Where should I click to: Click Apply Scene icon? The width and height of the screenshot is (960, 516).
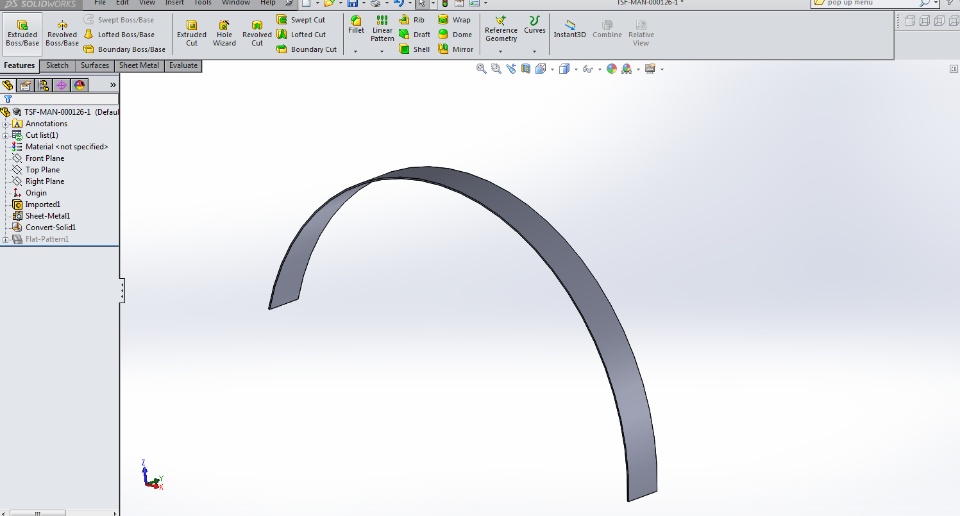click(x=626, y=69)
